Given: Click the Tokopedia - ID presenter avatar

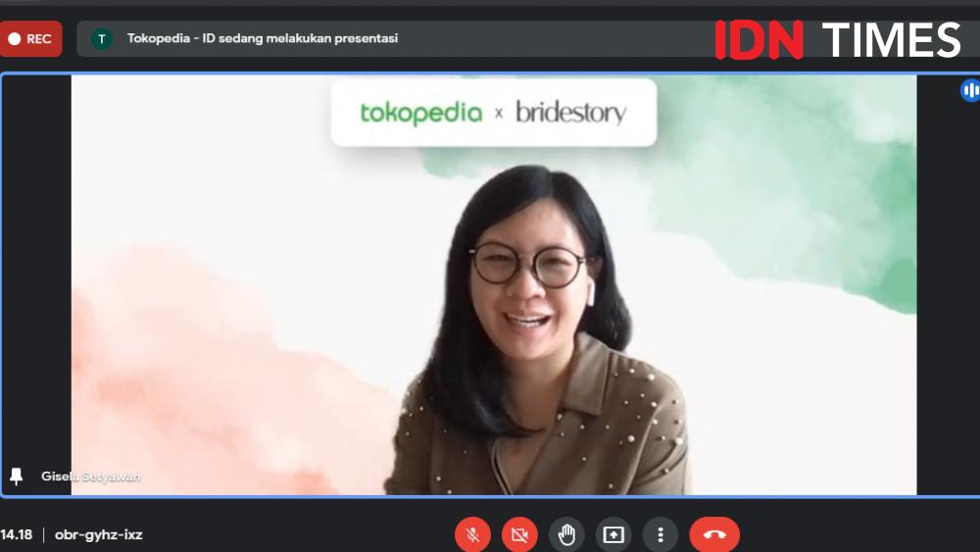Looking at the screenshot, I should (102, 39).
